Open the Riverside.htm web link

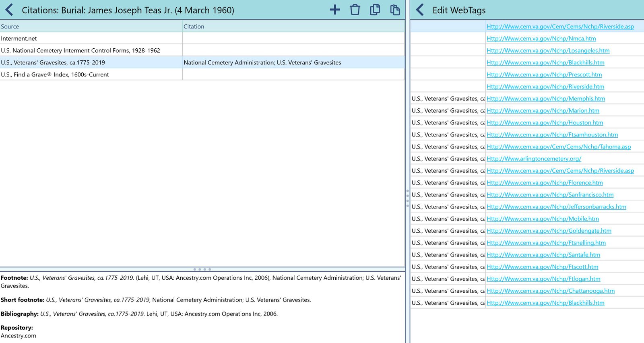(545, 87)
